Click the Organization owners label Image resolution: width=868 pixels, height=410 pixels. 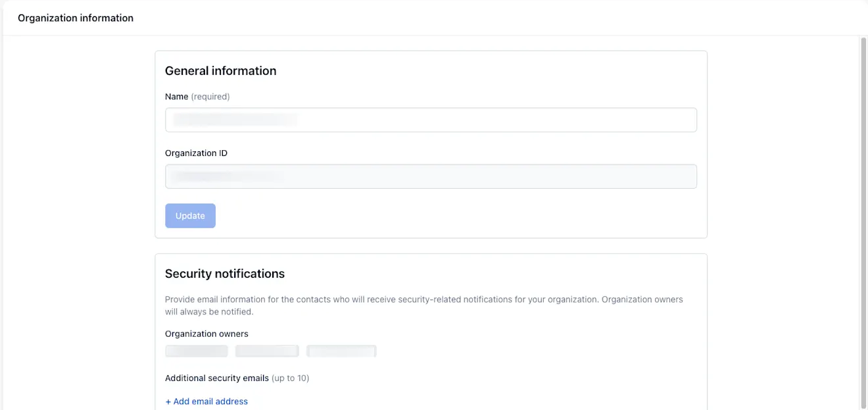[x=206, y=334]
